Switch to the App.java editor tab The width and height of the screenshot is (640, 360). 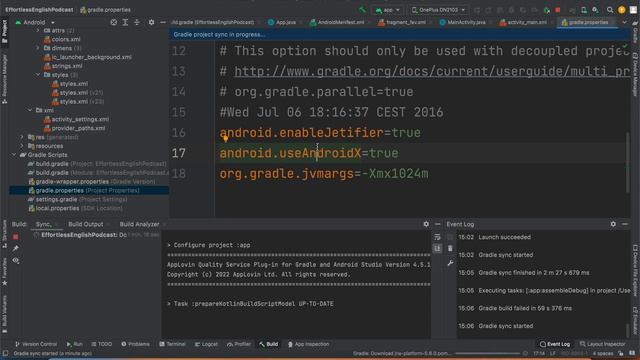pos(282,22)
